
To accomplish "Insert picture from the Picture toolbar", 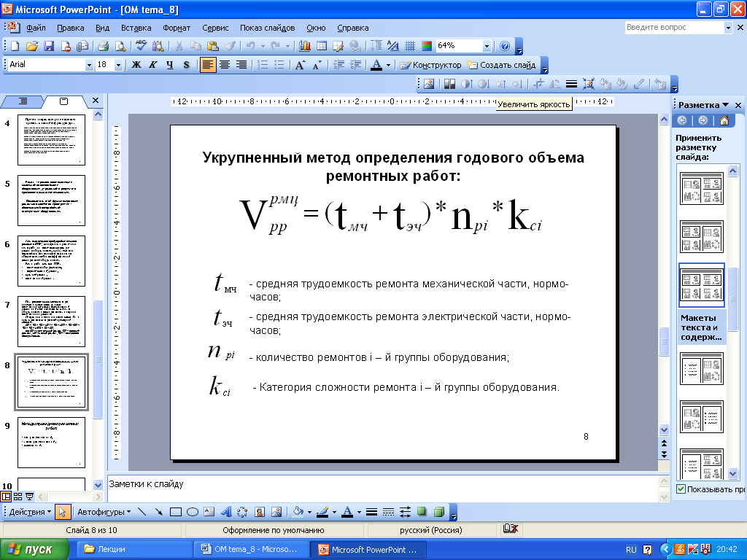I will point(429,85).
